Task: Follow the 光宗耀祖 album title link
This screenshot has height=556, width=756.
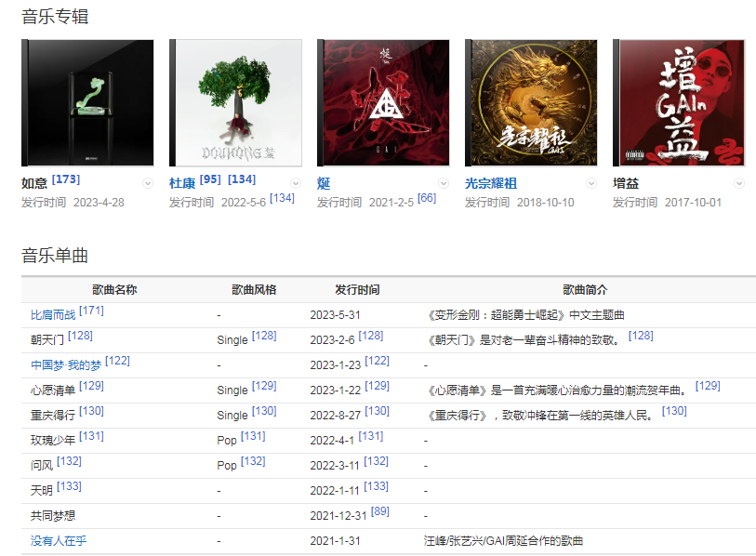Action: [x=491, y=183]
